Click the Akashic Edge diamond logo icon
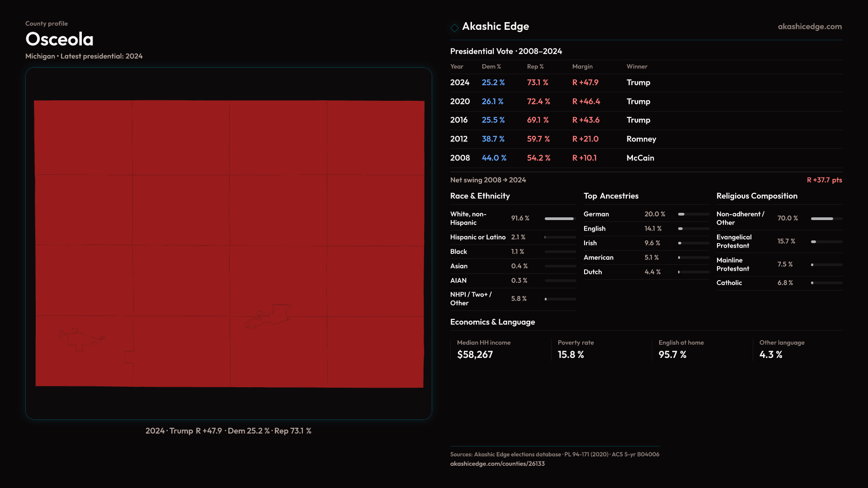Viewport: 868px width, 488px height. coord(454,28)
